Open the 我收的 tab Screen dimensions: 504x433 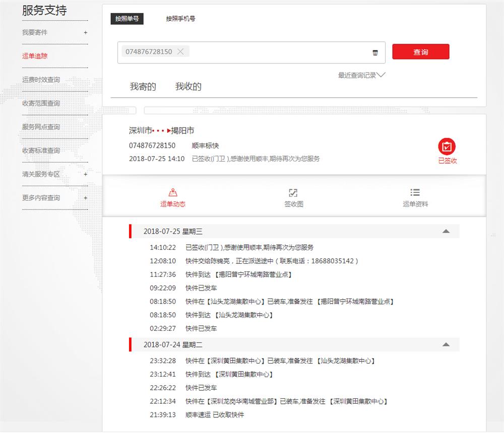click(x=188, y=87)
